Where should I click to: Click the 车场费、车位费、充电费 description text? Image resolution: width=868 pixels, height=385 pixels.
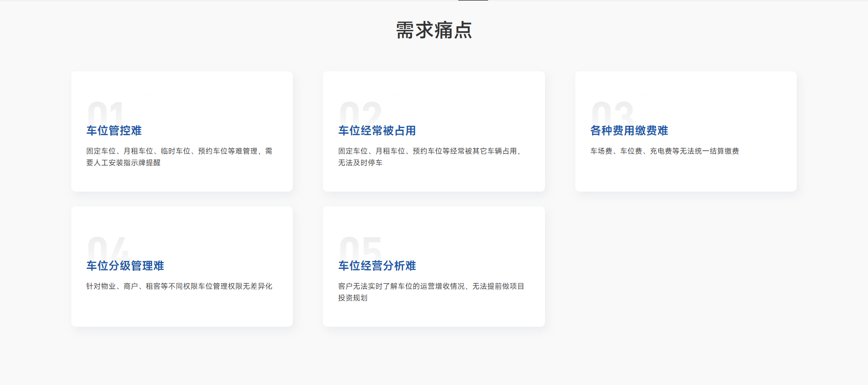coord(664,151)
